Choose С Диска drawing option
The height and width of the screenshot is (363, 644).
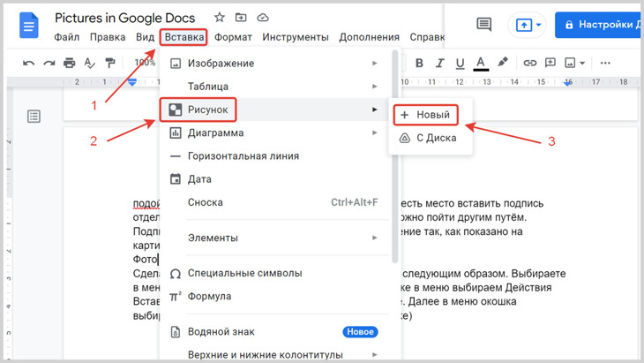(430, 138)
